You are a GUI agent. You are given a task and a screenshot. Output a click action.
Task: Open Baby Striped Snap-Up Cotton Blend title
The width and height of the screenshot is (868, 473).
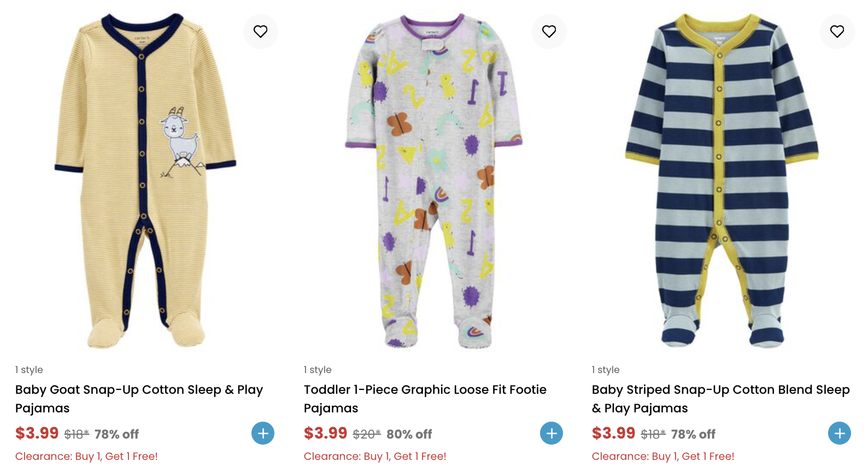[720, 398]
